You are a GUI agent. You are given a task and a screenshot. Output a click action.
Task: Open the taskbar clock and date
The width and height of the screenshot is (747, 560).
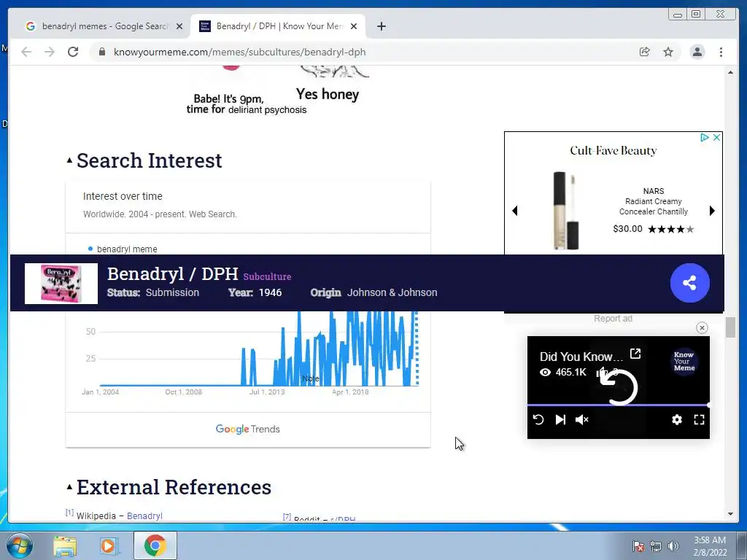tap(710, 546)
